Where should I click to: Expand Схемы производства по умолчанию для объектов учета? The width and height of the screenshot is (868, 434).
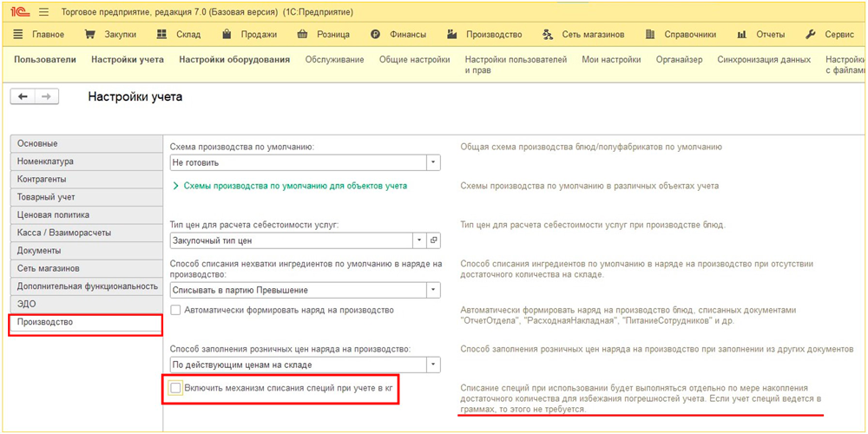pos(290,186)
